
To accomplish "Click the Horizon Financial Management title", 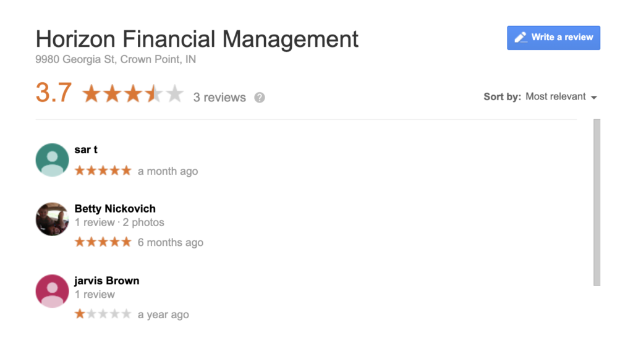I will coord(197,39).
